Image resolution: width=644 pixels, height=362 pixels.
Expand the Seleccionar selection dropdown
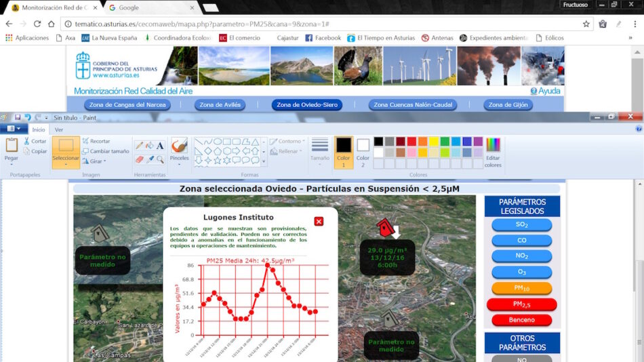(66, 163)
